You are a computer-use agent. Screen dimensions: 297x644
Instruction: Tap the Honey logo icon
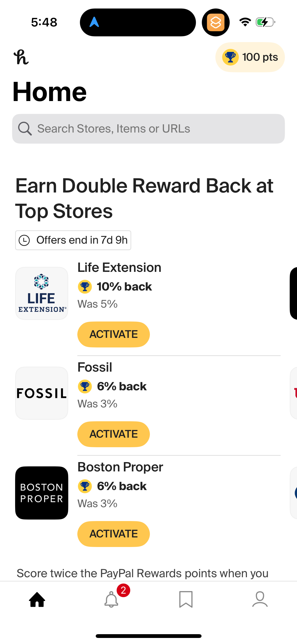pos(21,57)
